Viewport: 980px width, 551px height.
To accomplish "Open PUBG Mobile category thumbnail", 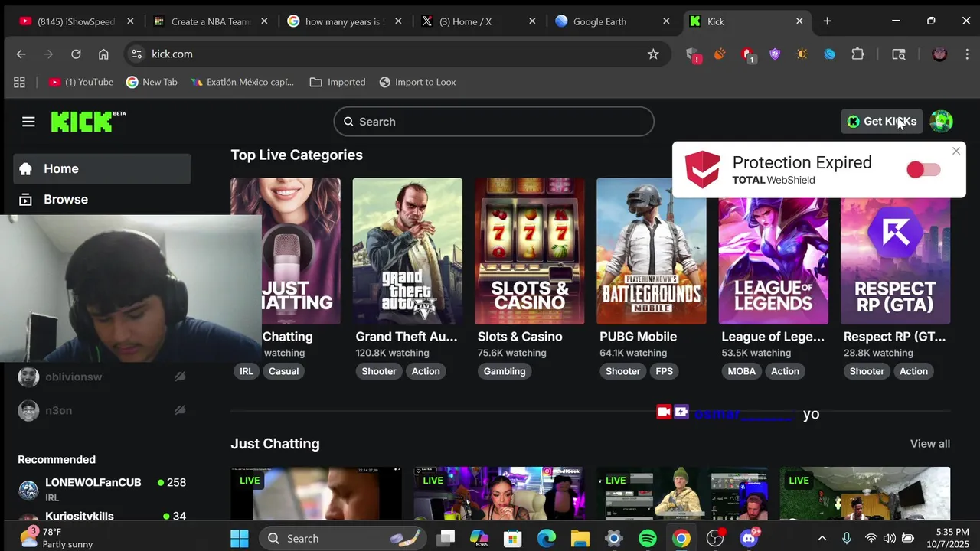I will point(652,251).
